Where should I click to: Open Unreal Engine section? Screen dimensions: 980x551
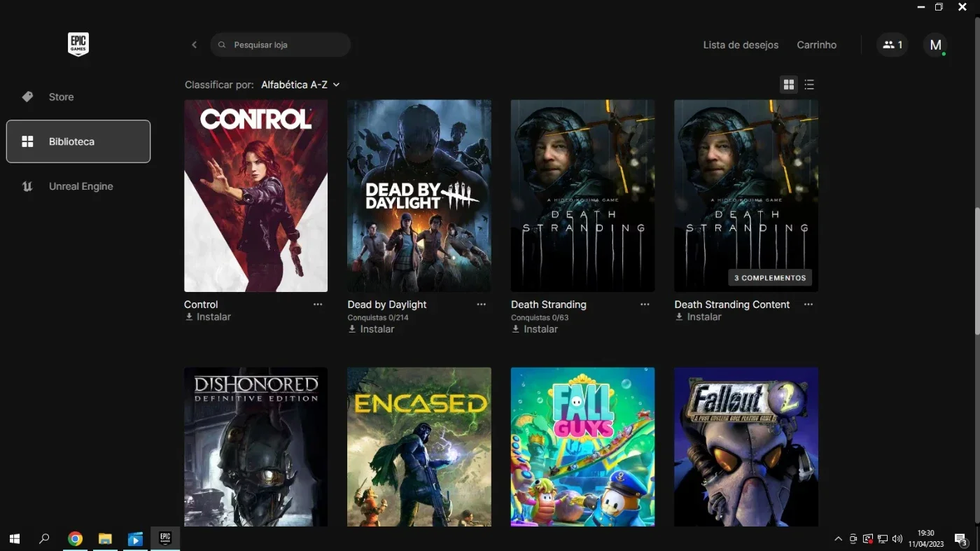(78, 186)
